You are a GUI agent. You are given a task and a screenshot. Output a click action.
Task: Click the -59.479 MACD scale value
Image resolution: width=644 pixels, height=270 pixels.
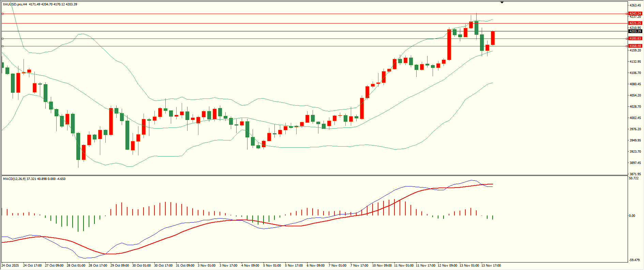[634, 260]
